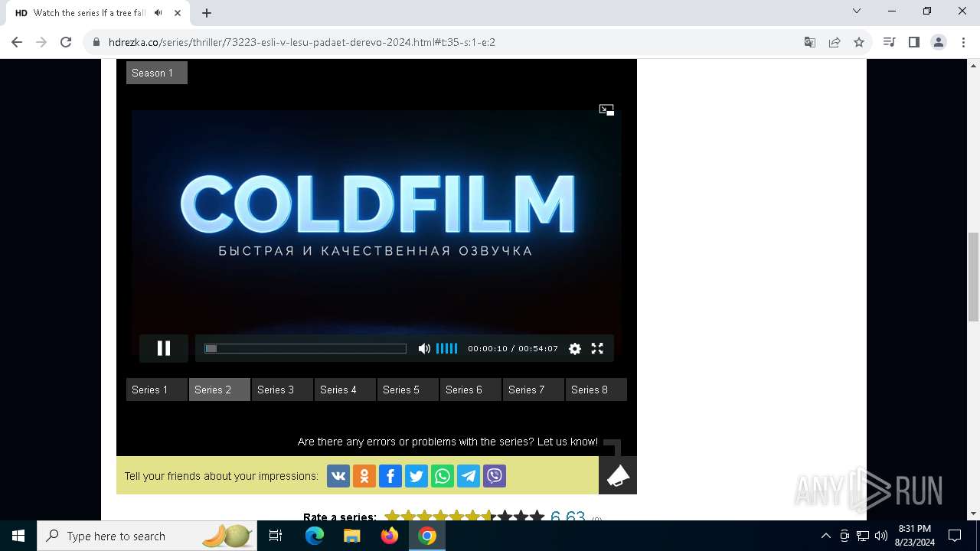Share on Facebook
Viewport: 980px width, 551px height.
pos(390,476)
